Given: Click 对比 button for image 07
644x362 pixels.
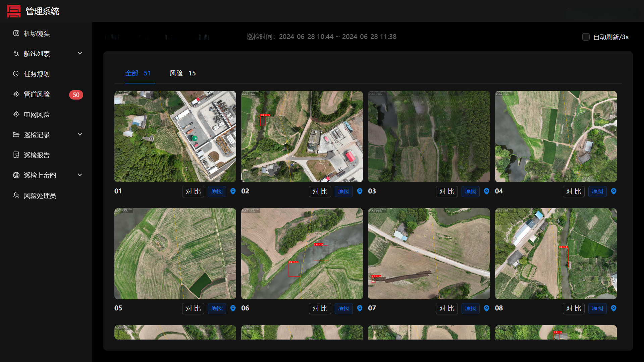Looking at the screenshot, I should tap(447, 308).
